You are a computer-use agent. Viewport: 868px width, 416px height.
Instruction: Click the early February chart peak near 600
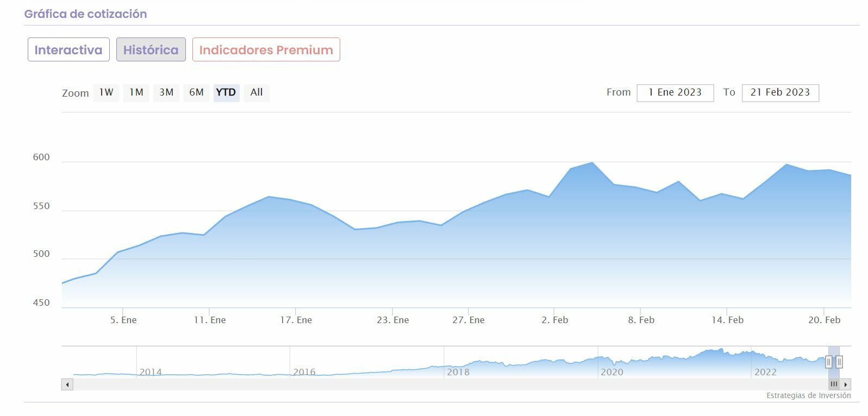(592, 162)
